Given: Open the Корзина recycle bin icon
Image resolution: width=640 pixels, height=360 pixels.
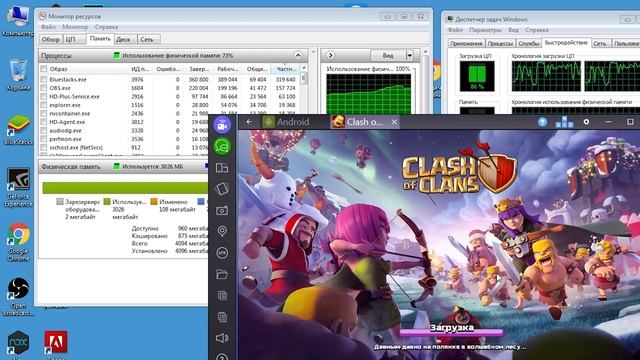Looking at the screenshot, I should (18, 75).
